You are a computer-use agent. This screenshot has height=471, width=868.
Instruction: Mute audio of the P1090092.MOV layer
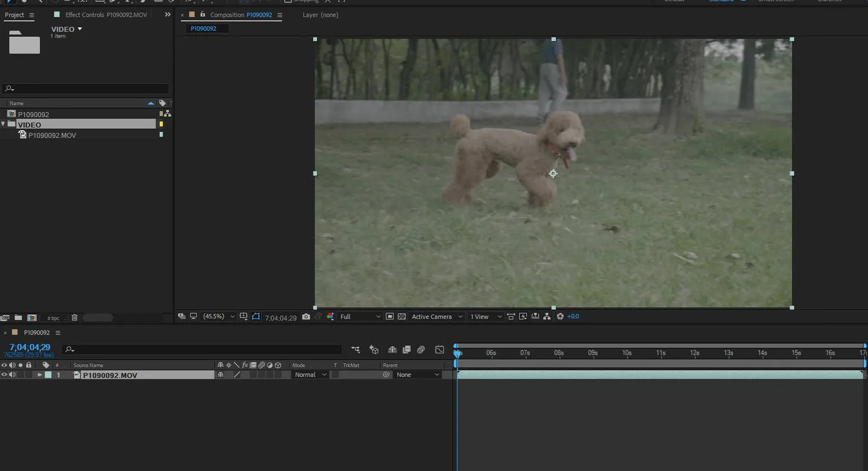tap(13, 375)
